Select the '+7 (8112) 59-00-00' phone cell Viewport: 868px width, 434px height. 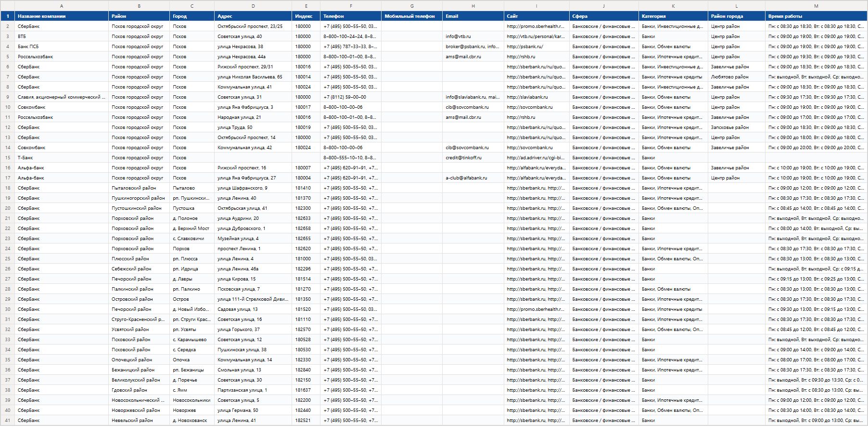351,97
